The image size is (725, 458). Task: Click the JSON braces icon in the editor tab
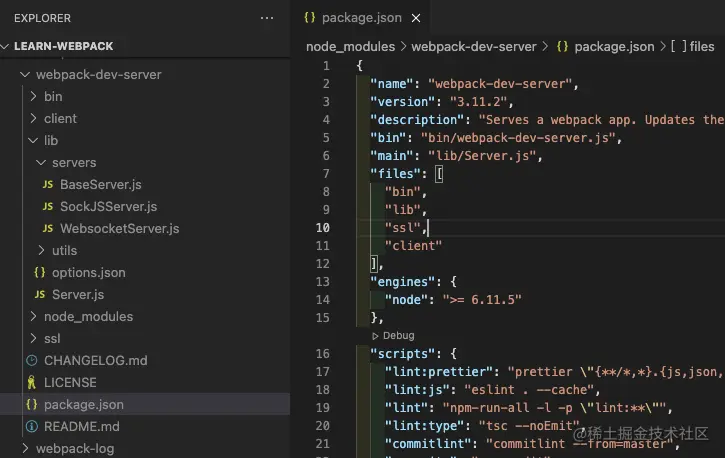pos(309,18)
